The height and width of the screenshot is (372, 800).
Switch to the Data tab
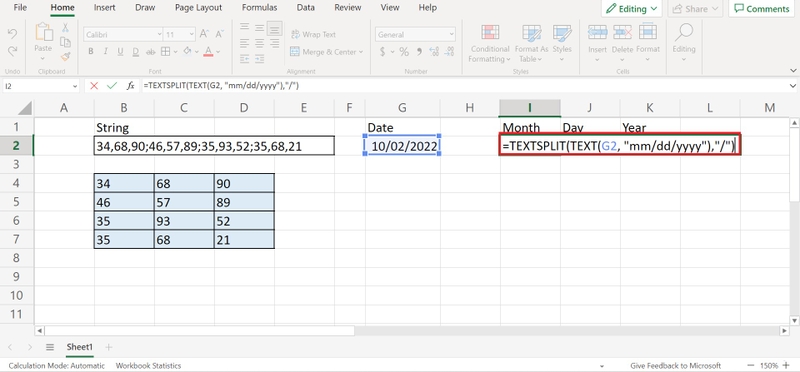(x=306, y=8)
